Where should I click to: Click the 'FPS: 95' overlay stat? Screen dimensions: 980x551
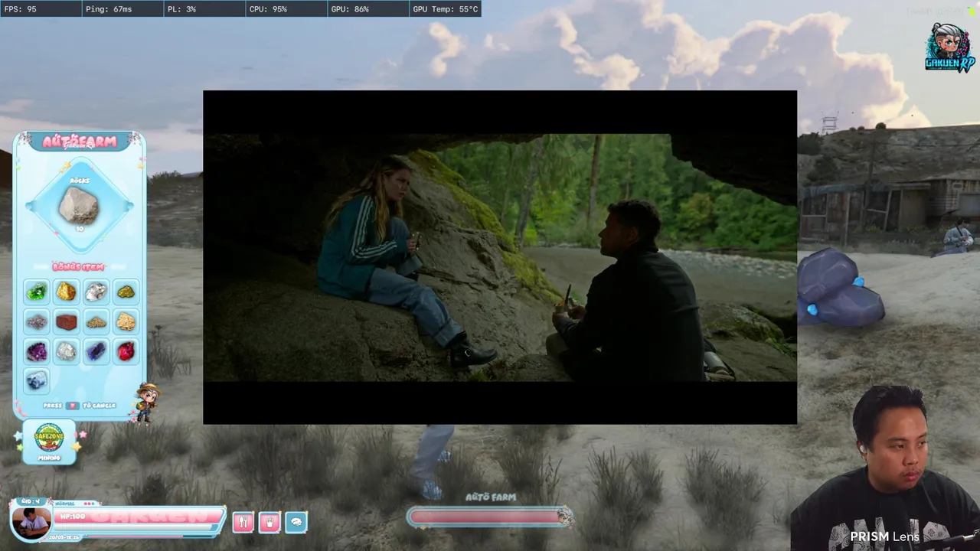[x=21, y=9]
